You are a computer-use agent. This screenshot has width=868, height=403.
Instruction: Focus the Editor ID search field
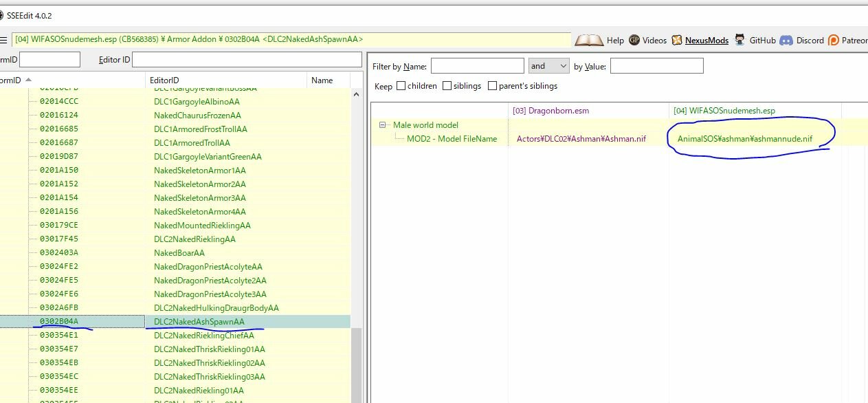click(x=247, y=60)
